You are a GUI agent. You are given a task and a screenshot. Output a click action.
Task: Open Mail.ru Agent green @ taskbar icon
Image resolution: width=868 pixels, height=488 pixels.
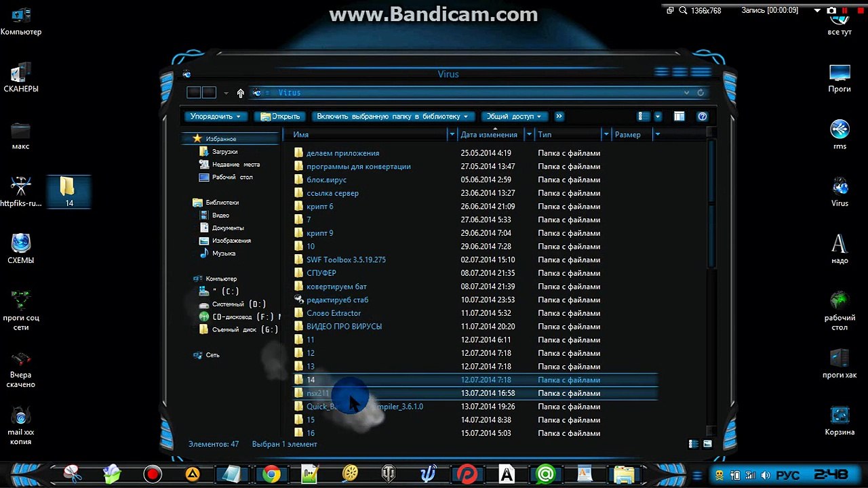(546, 474)
